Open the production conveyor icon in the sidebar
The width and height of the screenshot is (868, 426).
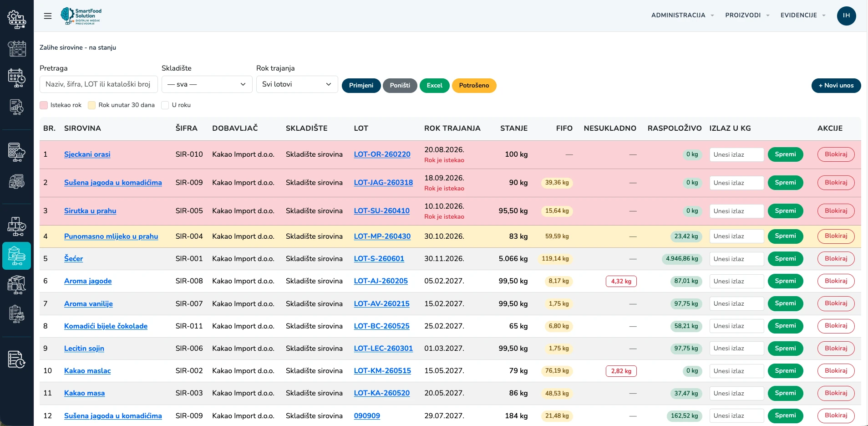[x=17, y=20]
